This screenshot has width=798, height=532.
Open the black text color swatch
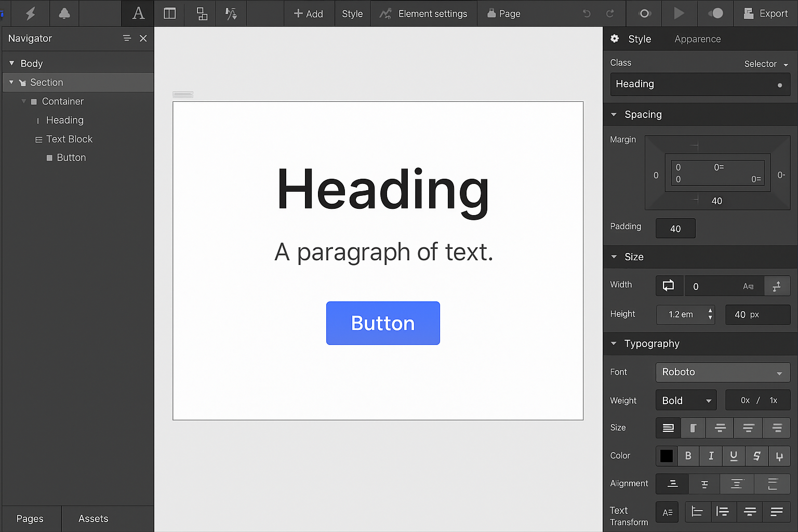tap(667, 456)
